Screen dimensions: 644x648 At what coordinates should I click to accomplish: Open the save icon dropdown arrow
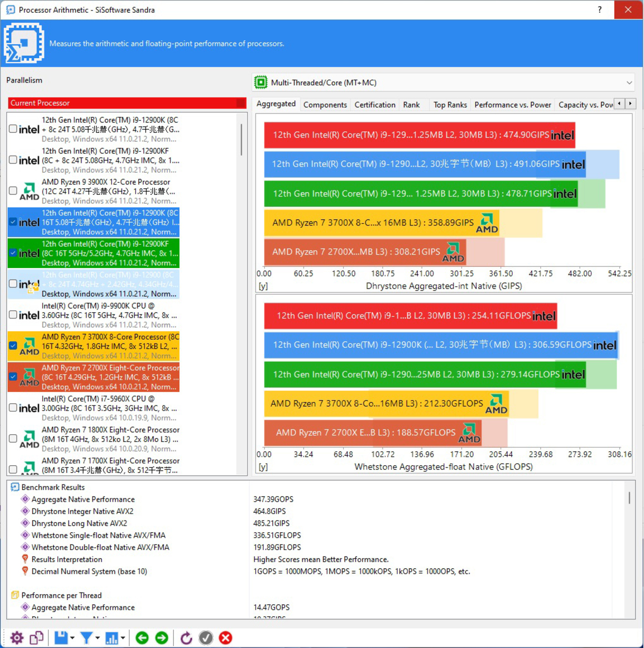[73, 638]
